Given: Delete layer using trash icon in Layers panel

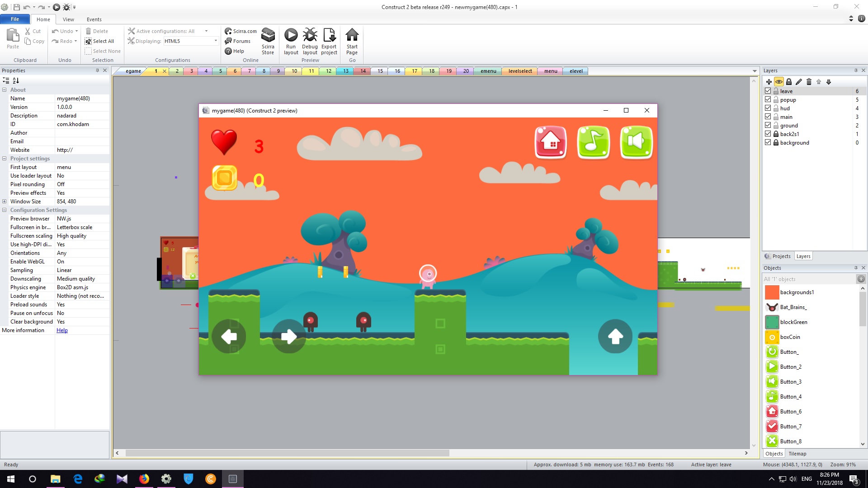Looking at the screenshot, I should [x=809, y=82].
